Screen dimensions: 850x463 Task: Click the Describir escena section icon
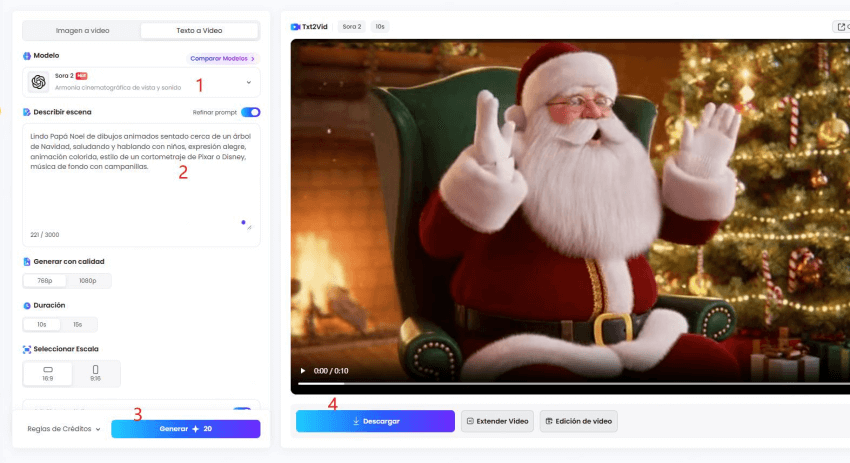coord(27,112)
